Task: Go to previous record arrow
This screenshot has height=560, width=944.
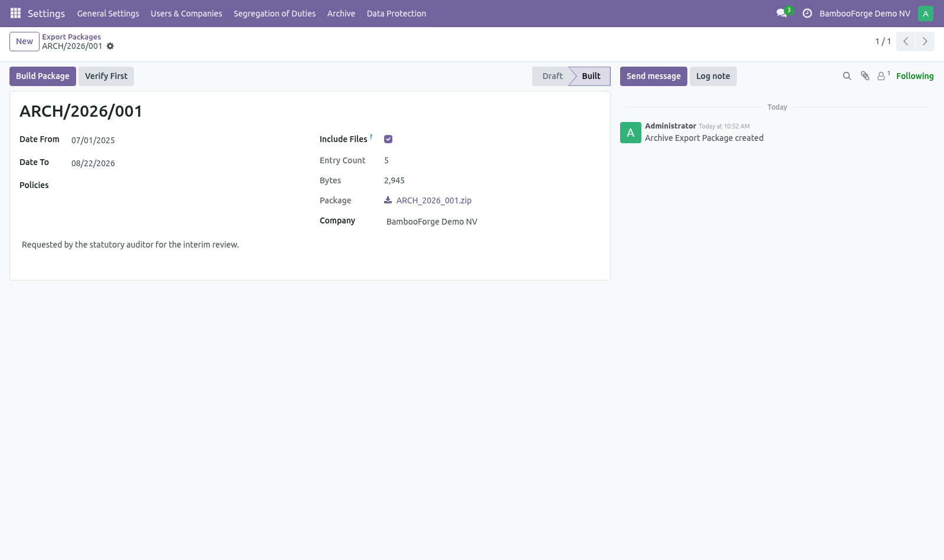Action: click(906, 41)
